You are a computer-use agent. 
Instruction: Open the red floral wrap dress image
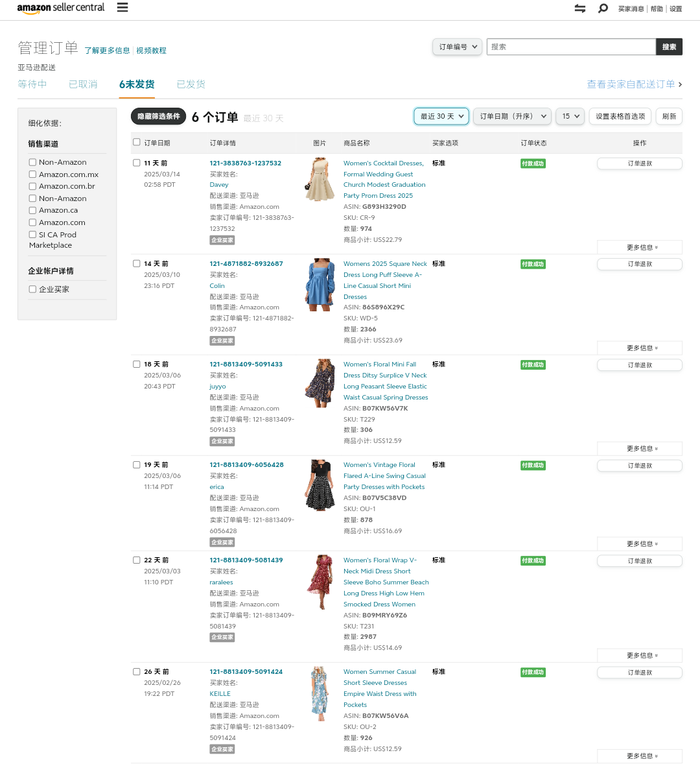(320, 582)
